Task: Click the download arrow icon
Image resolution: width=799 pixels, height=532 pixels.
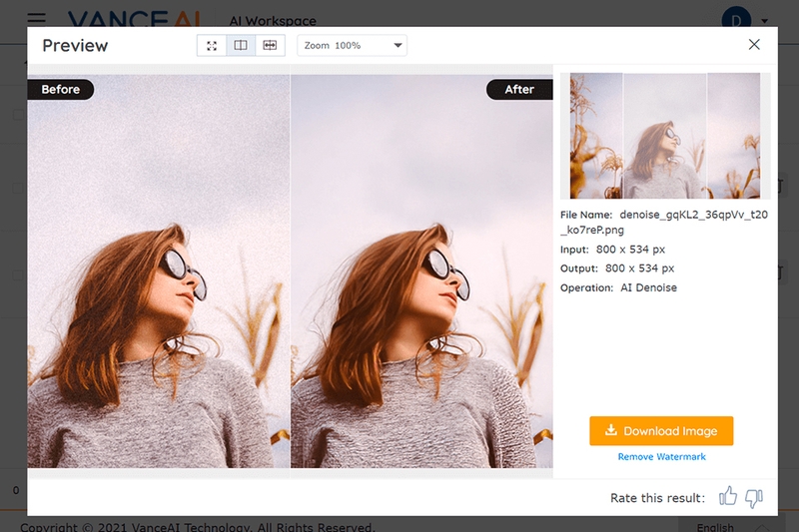Action: pyautogui.click(x=611, y=430)
